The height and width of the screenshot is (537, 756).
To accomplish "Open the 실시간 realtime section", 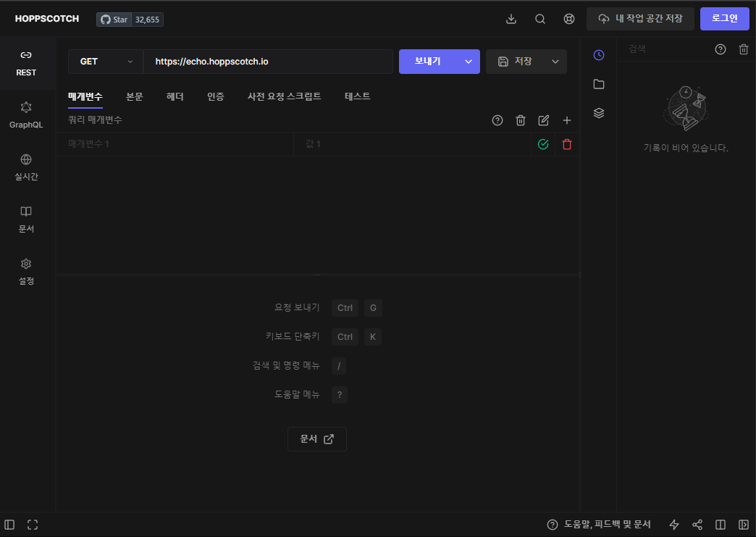I will [x=26, y=167].
